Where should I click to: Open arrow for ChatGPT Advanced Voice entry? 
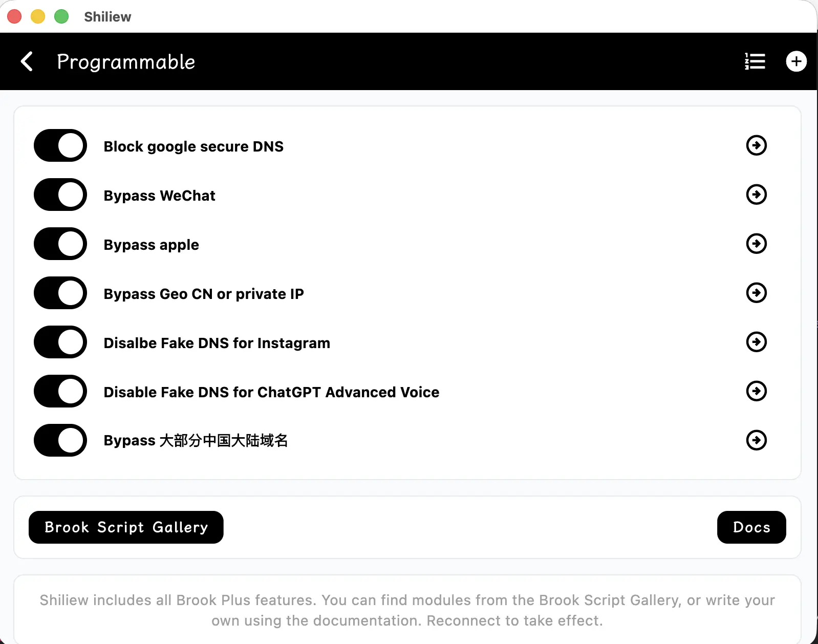(756, 391)
